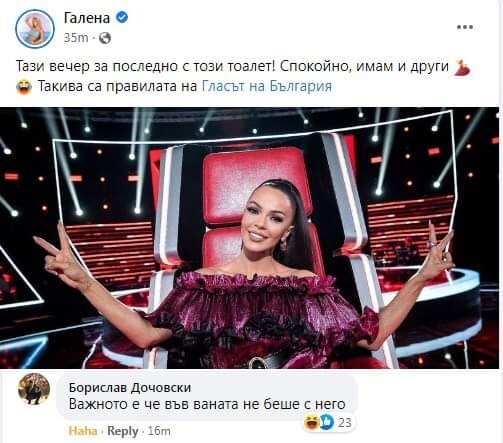Open Галена's profile picture
Viewport: 503px width, 443px height.
tap(35, 29)
